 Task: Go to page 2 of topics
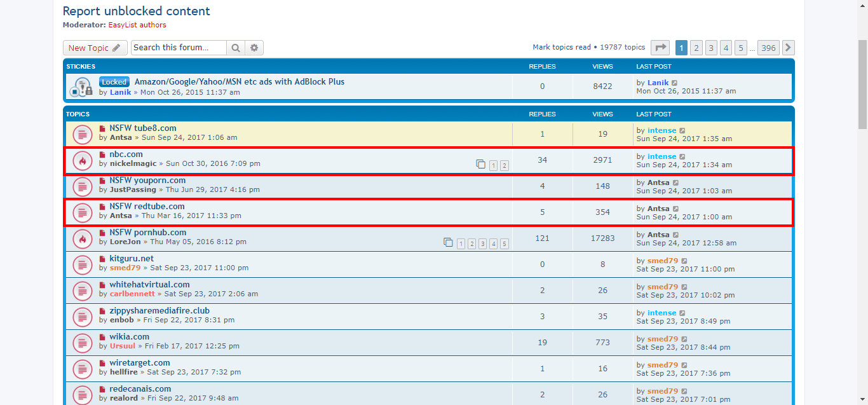(696, 48)
